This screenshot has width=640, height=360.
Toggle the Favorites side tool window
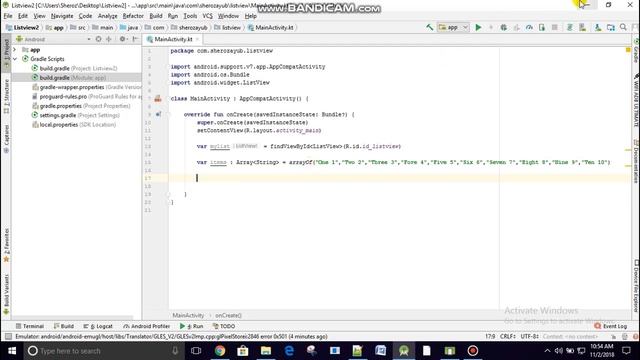pyautogui.click(x=6, y=245)
